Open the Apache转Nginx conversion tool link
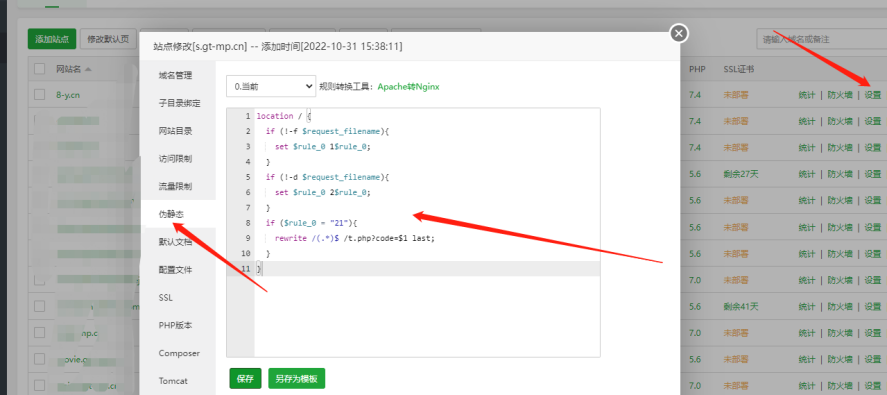887x395 pixels. 408,87
